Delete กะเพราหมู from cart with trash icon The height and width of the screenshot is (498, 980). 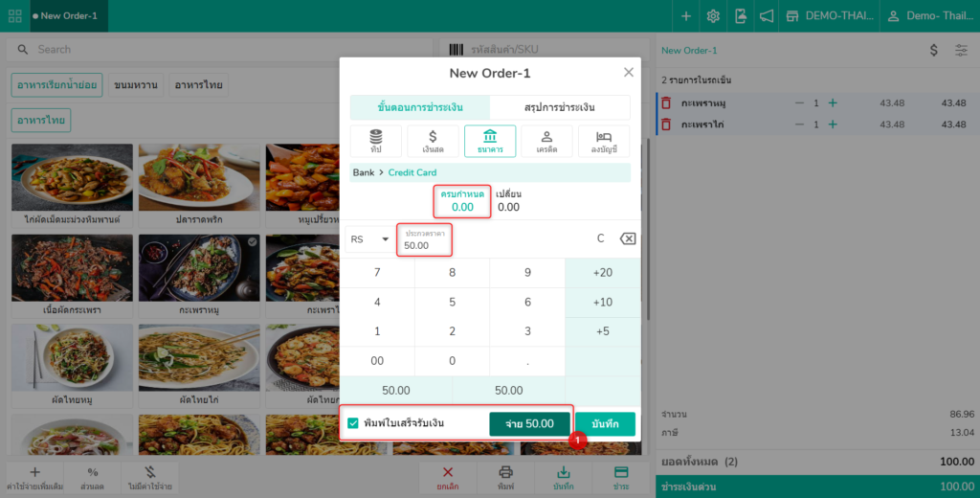pos(666,103)
